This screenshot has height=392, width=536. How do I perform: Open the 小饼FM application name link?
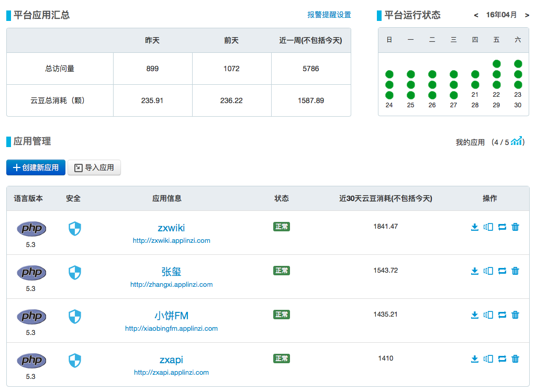171,316
